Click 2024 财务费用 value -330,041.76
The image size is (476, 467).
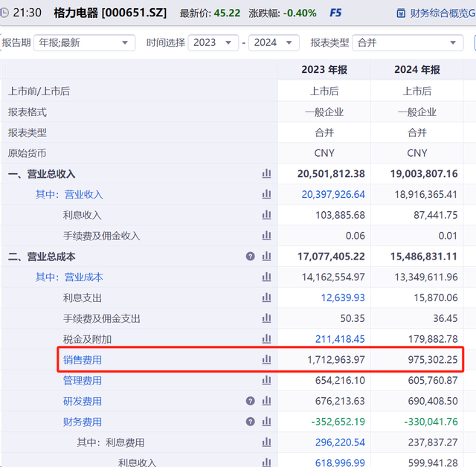coord(431,422)
